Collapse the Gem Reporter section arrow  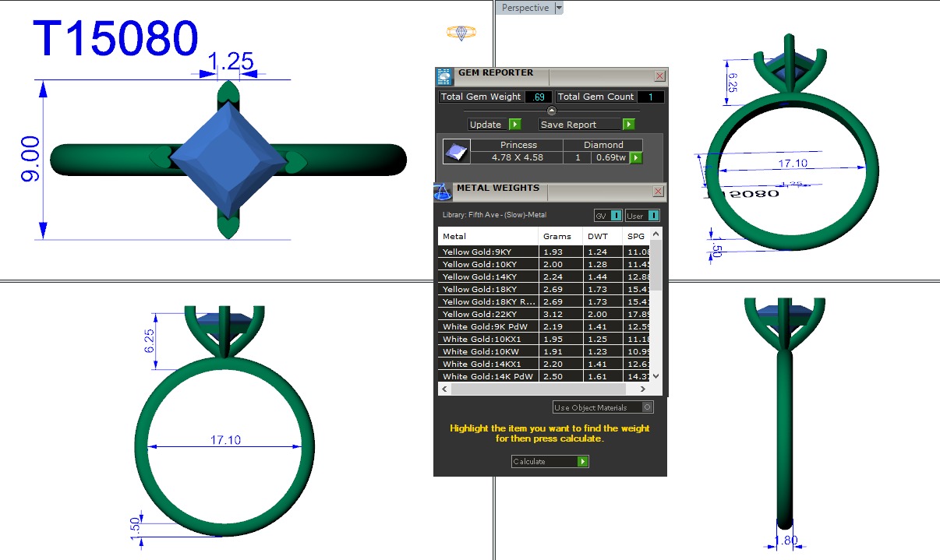tap(552, 111)
